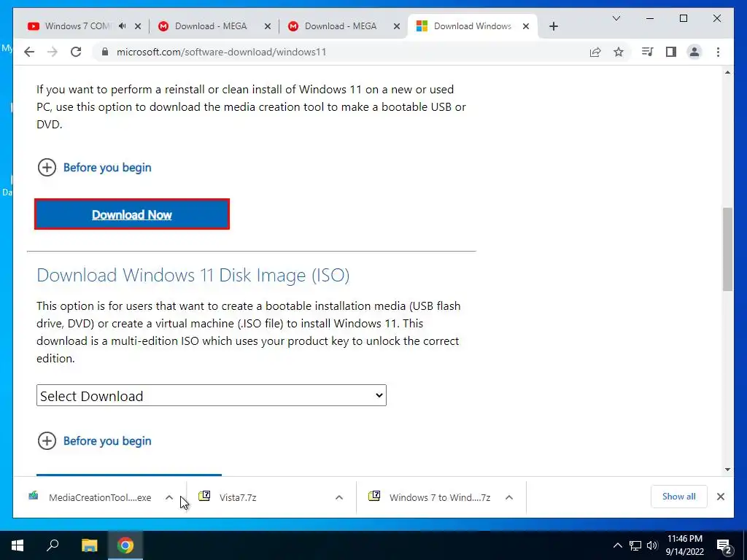The width and height of the screenshot is (747, 560).
Task: Reload the current page
Action: click(x=76, y=52)
